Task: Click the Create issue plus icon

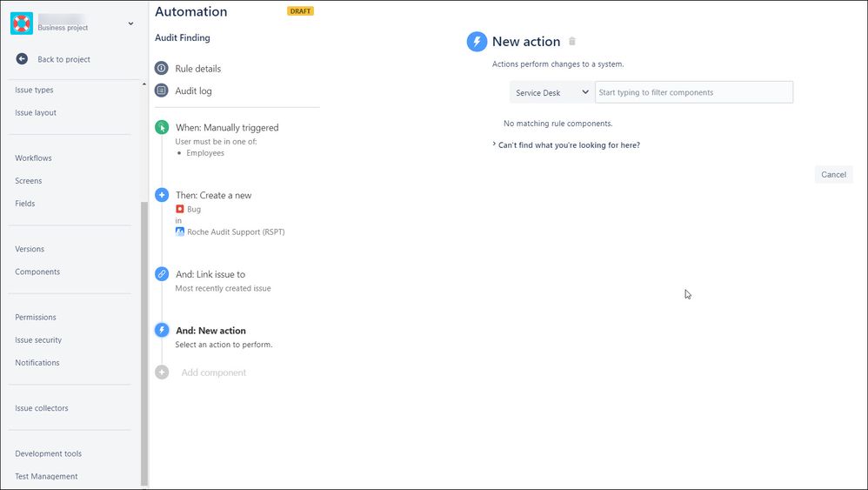Action: click(x=162, y=195)
